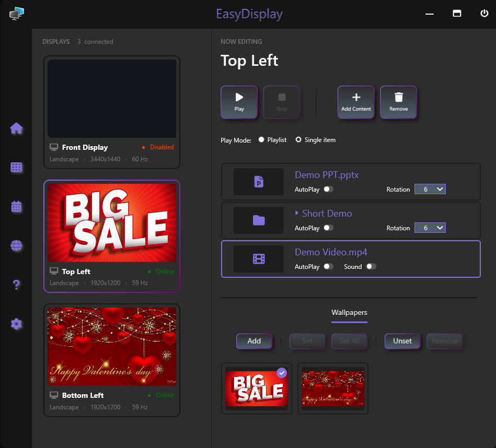
Task: Toggle AutoPlay for Short Demo
Action: (x=328, y=228)
